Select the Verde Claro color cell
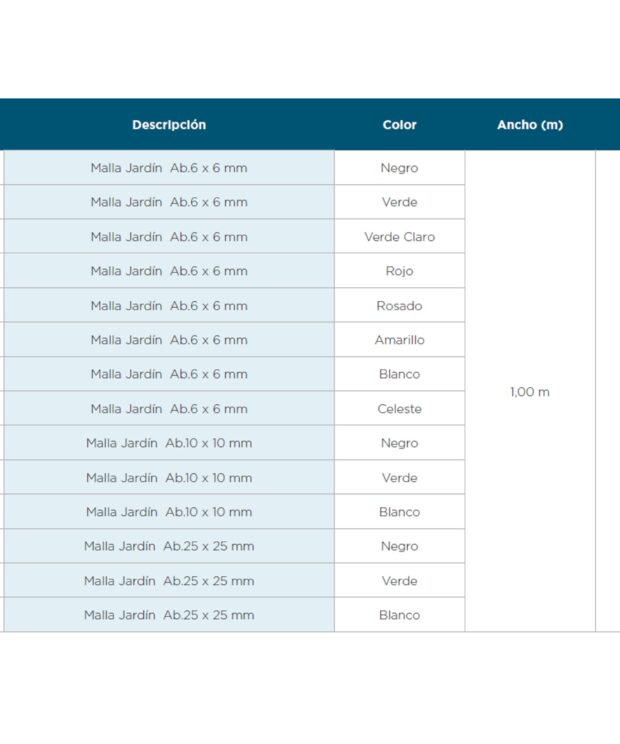 pos(399,237)
